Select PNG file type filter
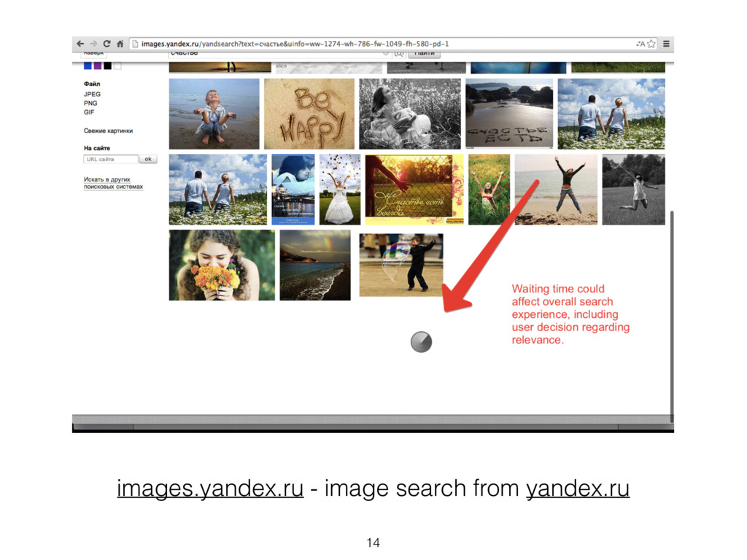747x560 pixels. coord(90,104)
